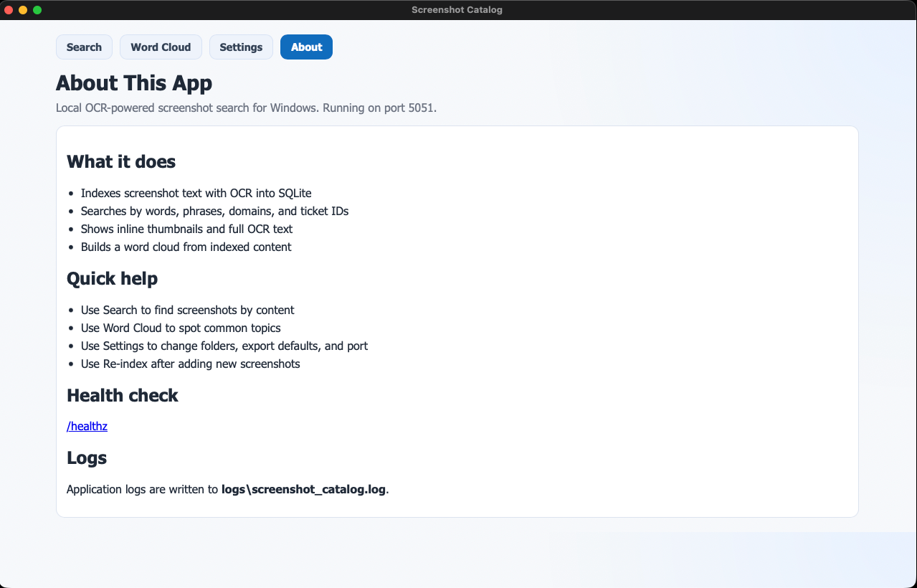This screenshot has width=917, height=588.
Task: Click the line about Settings changing folders
Action: coord(224,346)
